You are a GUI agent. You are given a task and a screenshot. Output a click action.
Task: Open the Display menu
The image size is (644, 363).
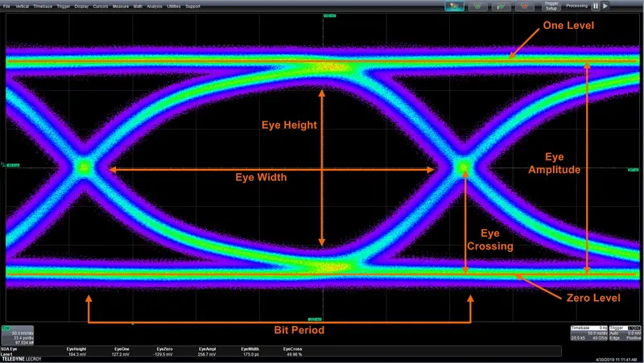point(82,6)
